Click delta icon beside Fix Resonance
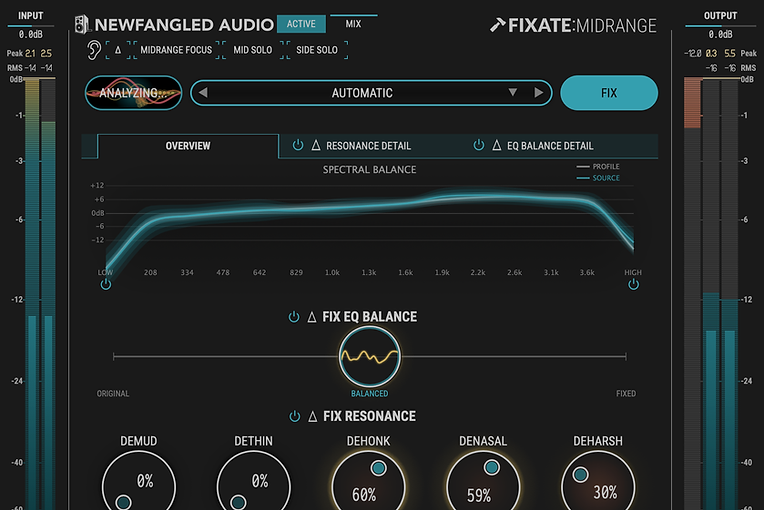 click(x=313, y=417)
